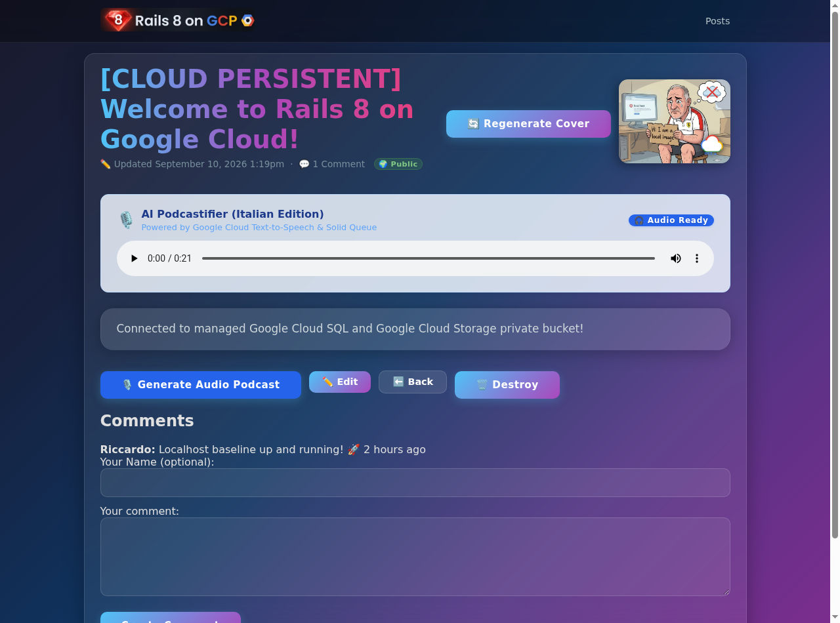Open the cover image thumbnail

(x=675, y=121)
